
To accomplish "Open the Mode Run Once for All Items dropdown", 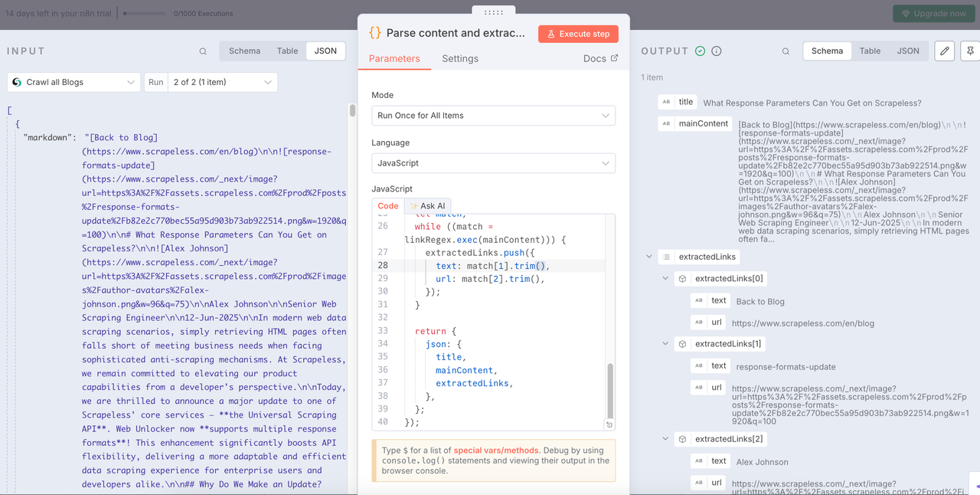I will tap(493, 116).
